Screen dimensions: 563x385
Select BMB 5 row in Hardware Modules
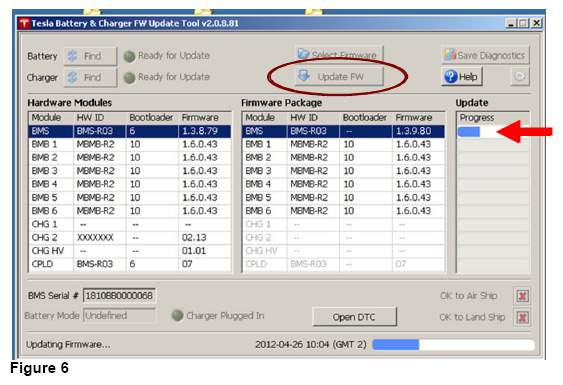point(130,198)
